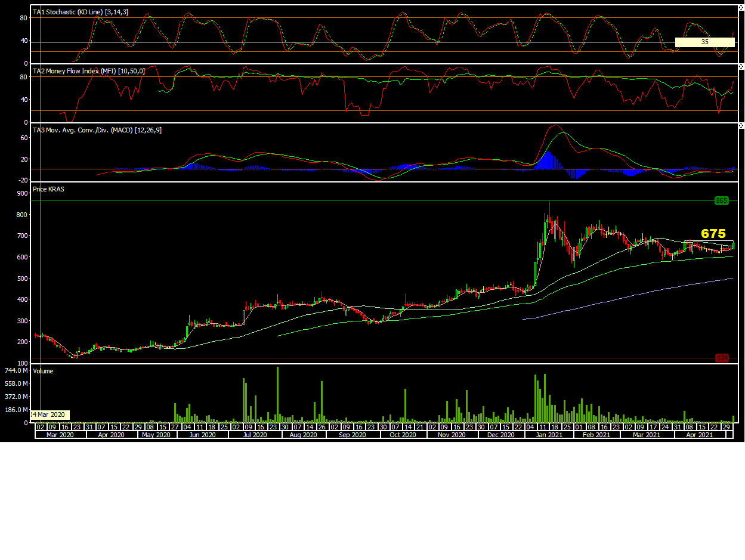745x560 pixels.
Task: Close the MACD indicator panel
Action: [741, 126]
